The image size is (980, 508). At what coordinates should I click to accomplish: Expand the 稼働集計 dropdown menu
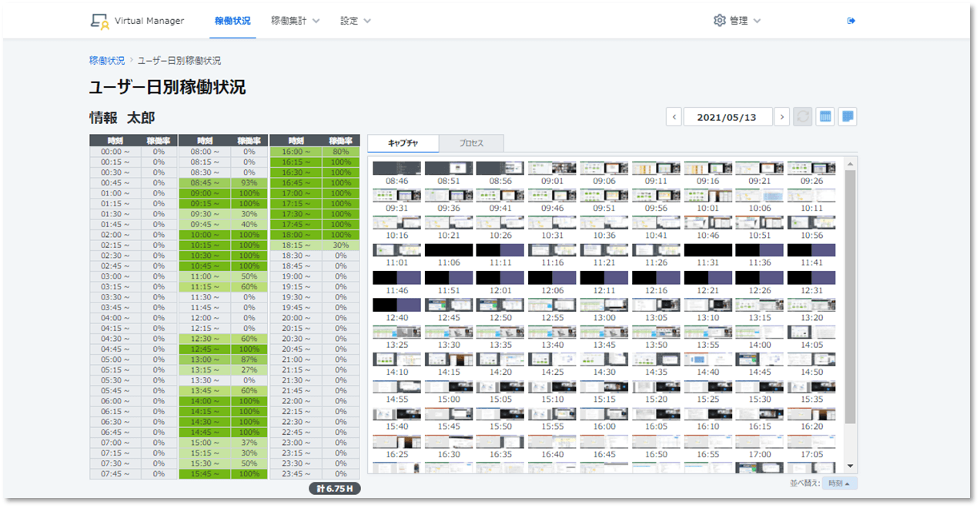click(295, 21)
